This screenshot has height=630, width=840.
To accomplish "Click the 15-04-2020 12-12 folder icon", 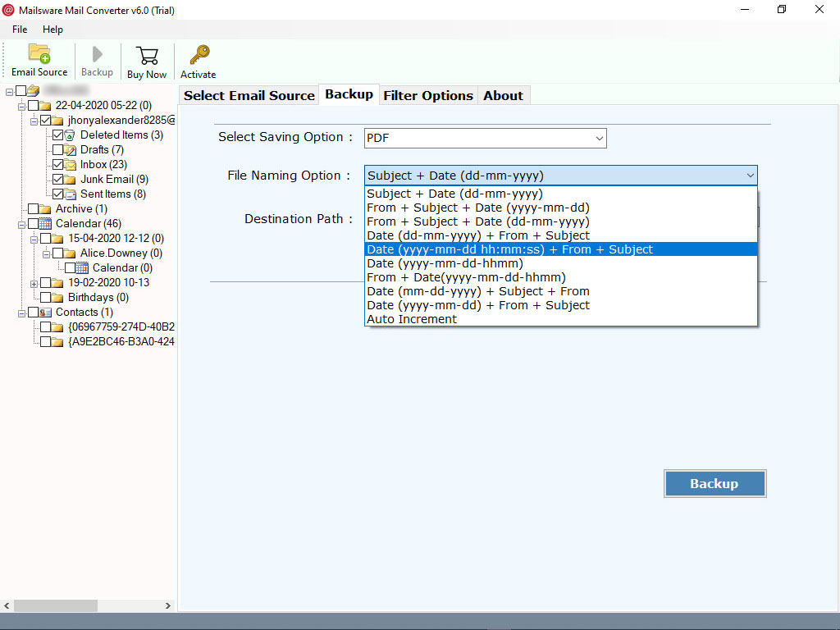I will [x=58, y=239].
